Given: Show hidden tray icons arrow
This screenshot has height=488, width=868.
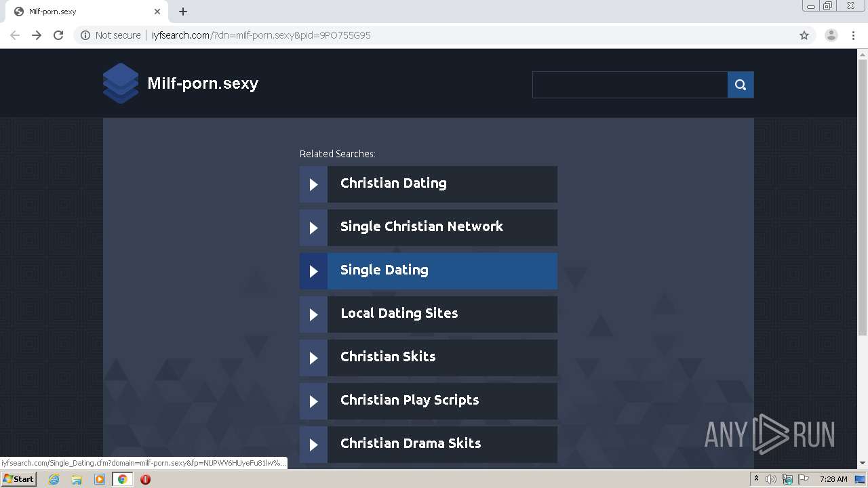Looking at the screenshot, I should [756, 479].
